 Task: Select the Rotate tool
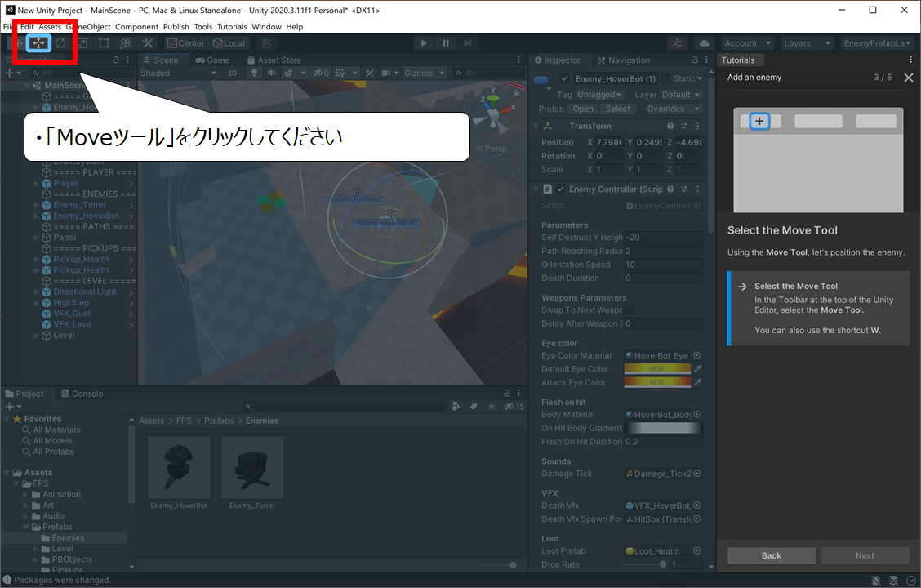60,43
